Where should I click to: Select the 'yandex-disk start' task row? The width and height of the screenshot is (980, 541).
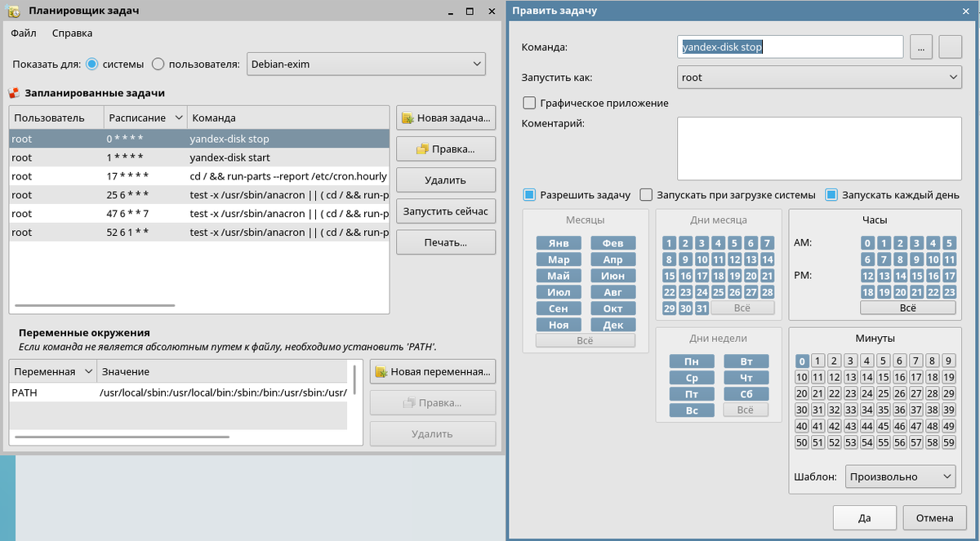click(x=199, y=157)
